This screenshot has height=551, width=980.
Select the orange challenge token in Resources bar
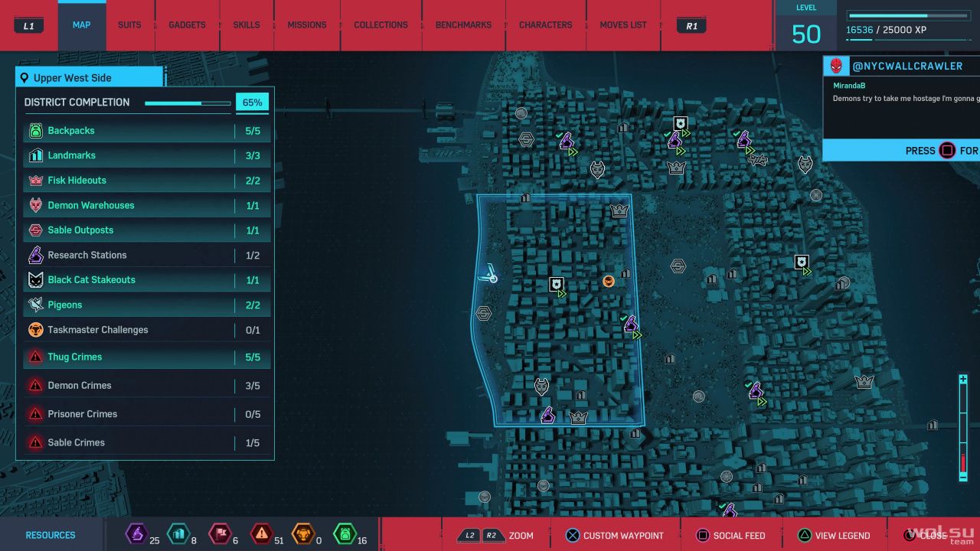click(303, 533)
